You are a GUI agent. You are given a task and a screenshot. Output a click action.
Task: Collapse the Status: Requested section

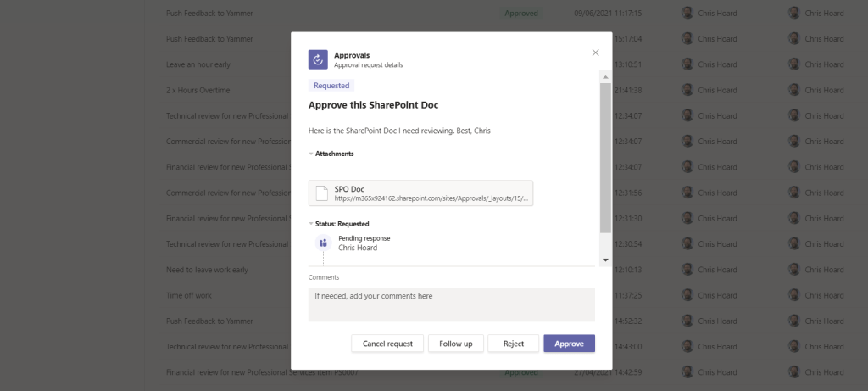(311, 224)
